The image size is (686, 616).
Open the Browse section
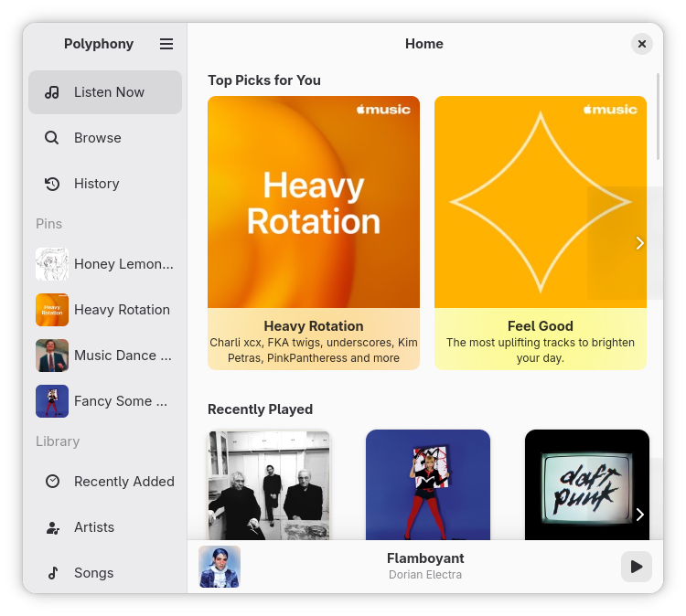click(x=105, y=138)
